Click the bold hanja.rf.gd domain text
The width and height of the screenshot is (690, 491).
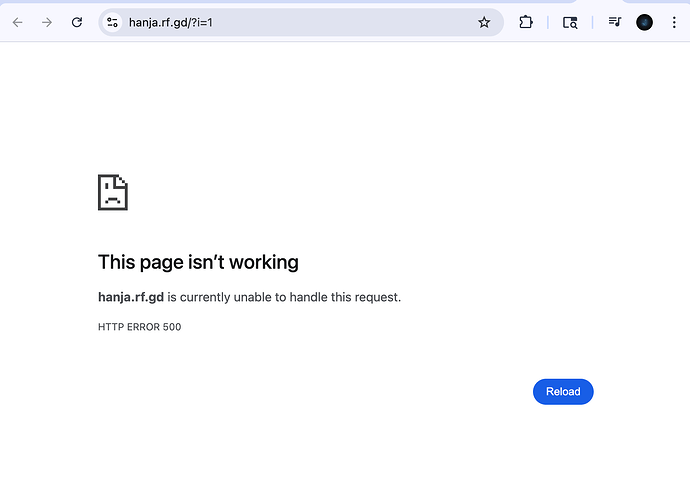pyautogui.click(x=130, y=297)
